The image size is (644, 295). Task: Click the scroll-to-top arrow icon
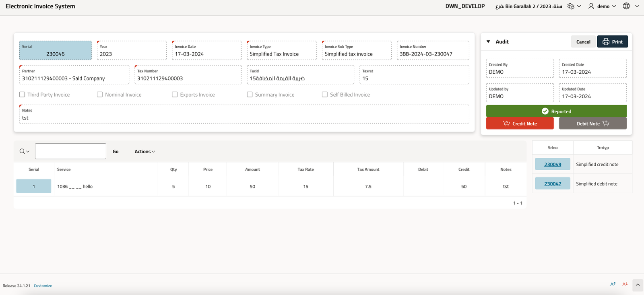click(x=638, y=285)
